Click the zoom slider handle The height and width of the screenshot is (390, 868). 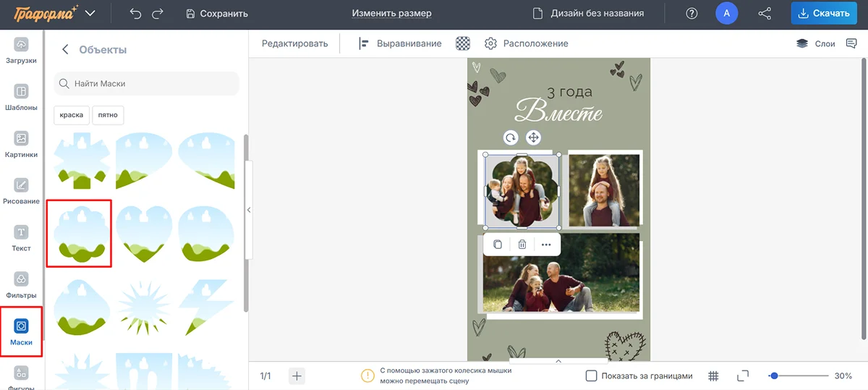click(x=774, y=376)
